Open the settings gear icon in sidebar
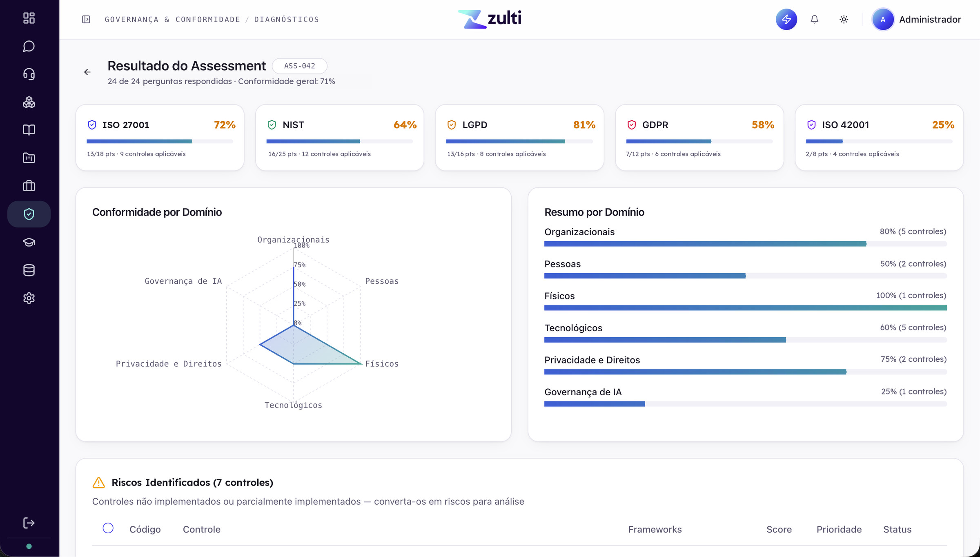980x557 pixels. pyautogui.click(x=29, y=298)
